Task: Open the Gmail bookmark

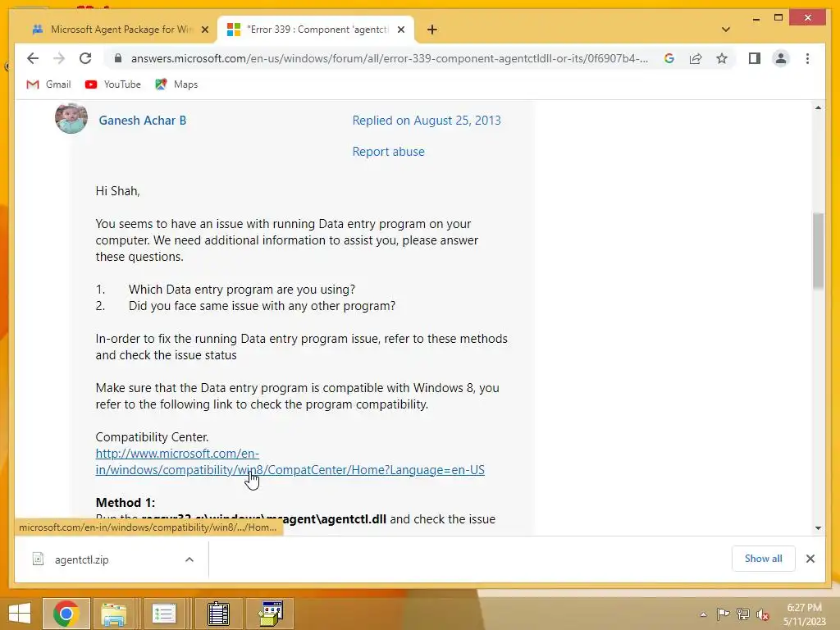Action: 48,84
